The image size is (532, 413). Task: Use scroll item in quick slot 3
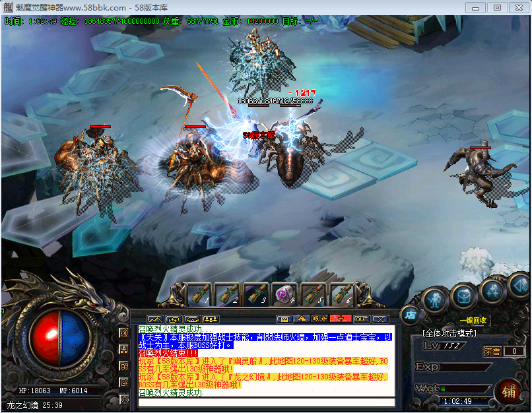click(257, 294)
